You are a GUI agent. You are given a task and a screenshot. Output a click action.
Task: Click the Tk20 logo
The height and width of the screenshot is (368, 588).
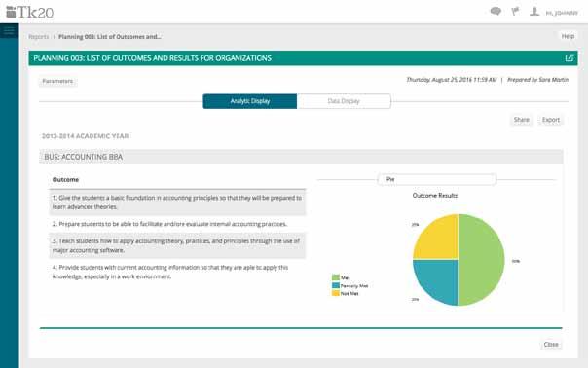tap(29, 12)
